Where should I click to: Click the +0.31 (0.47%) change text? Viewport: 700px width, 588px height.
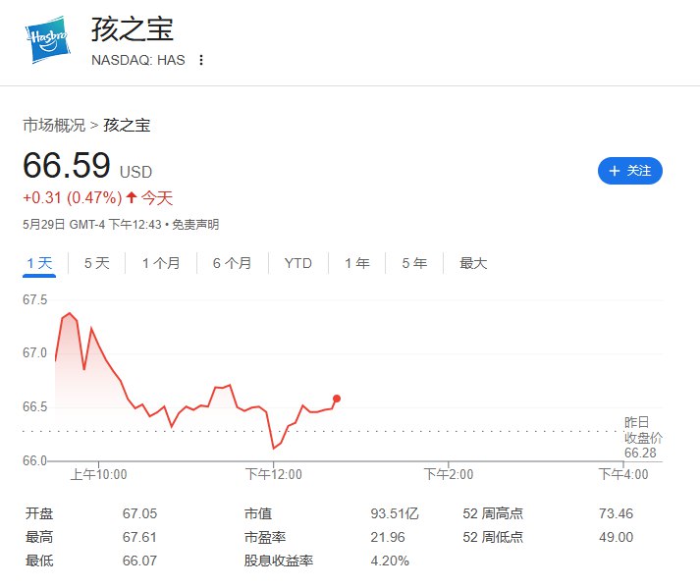click(73, 197)
